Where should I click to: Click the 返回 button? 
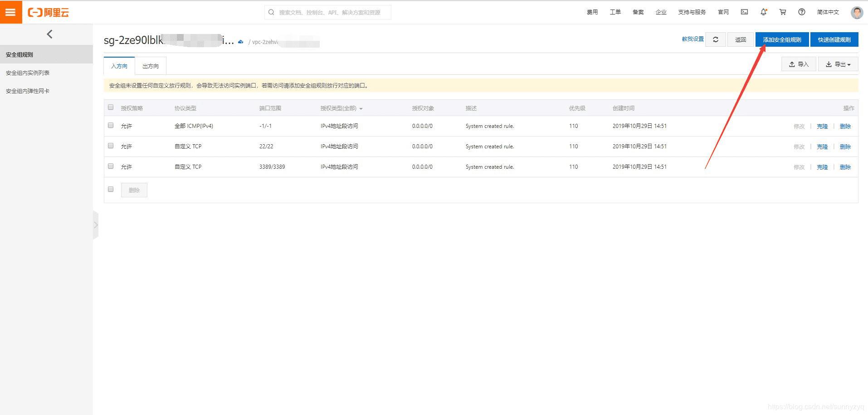coord(741,39)
